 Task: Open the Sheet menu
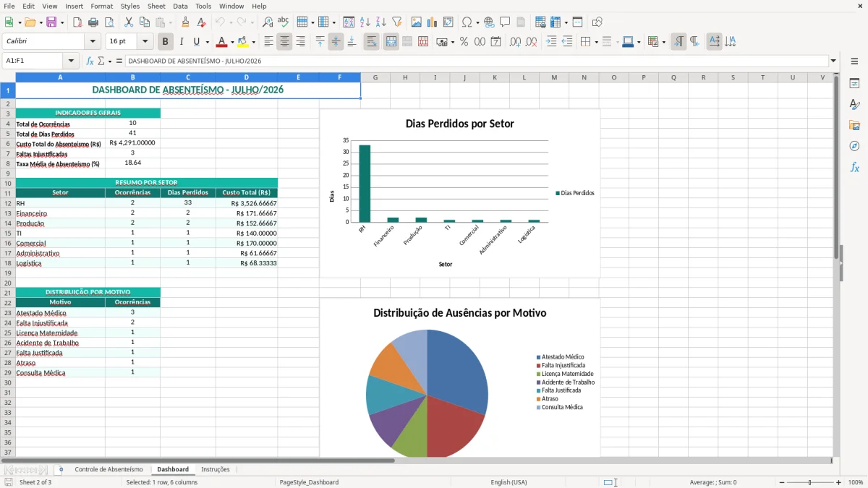[156, 6]
